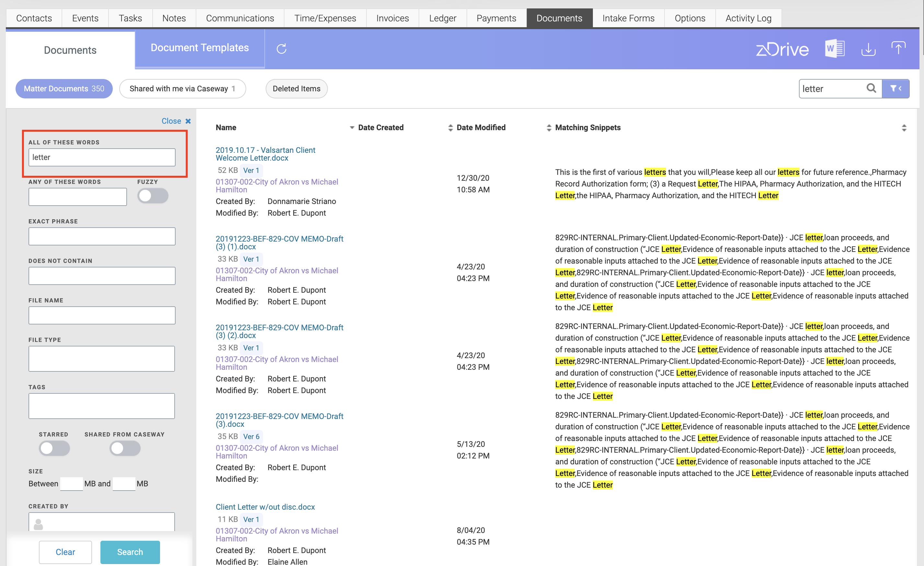Click the download arrow icon
The height and width of the screenshot is (566, 924).
[868, 49]
